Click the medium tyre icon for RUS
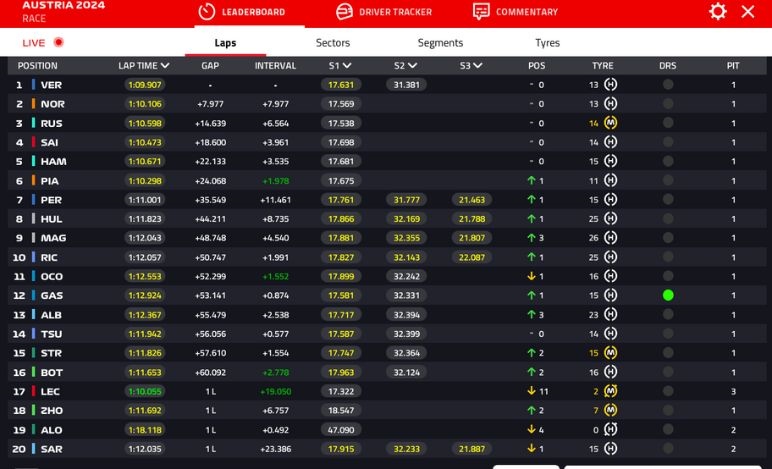772x469 pixels. point(610,123)
